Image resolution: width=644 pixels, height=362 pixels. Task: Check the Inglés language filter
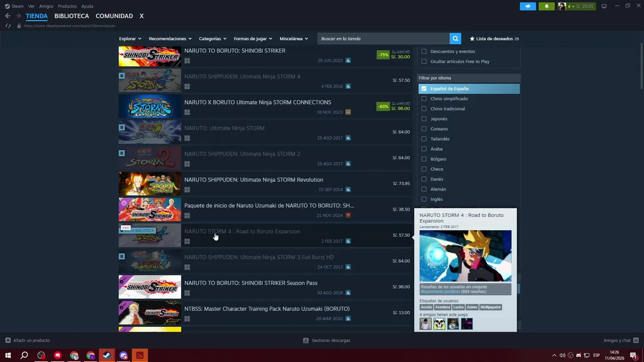tap(424, 199)
